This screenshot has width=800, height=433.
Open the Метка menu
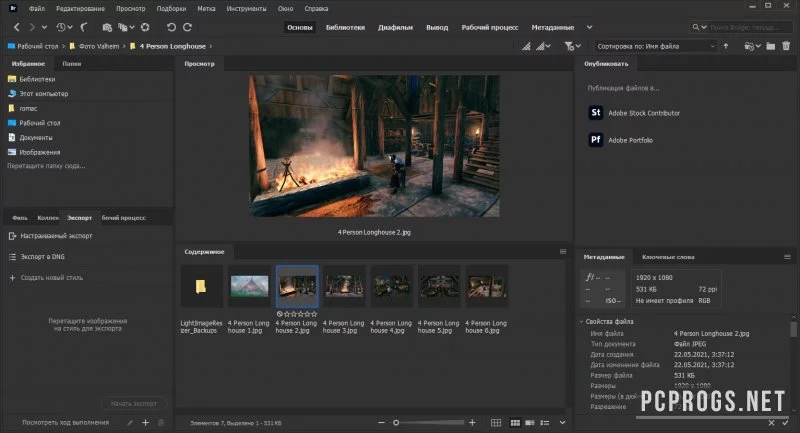point(206,9)
